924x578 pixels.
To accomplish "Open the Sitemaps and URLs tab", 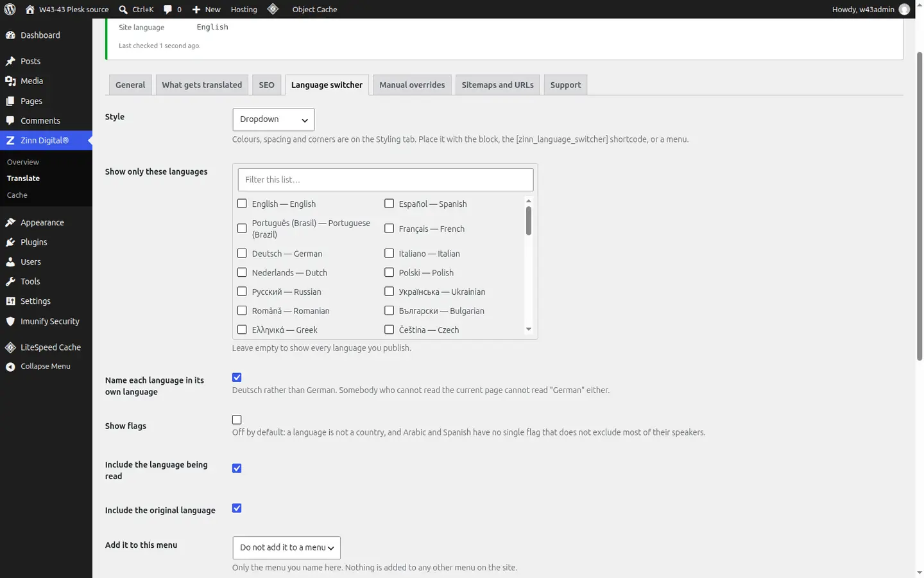I will pyautogui.click(x=497, y=85).
